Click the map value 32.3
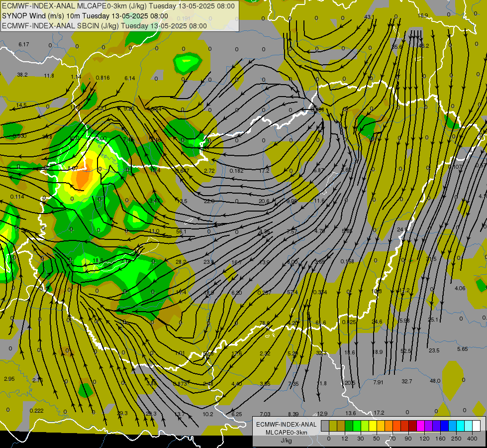487x448 pixels. pyautogui.click(x=321, y=353)
